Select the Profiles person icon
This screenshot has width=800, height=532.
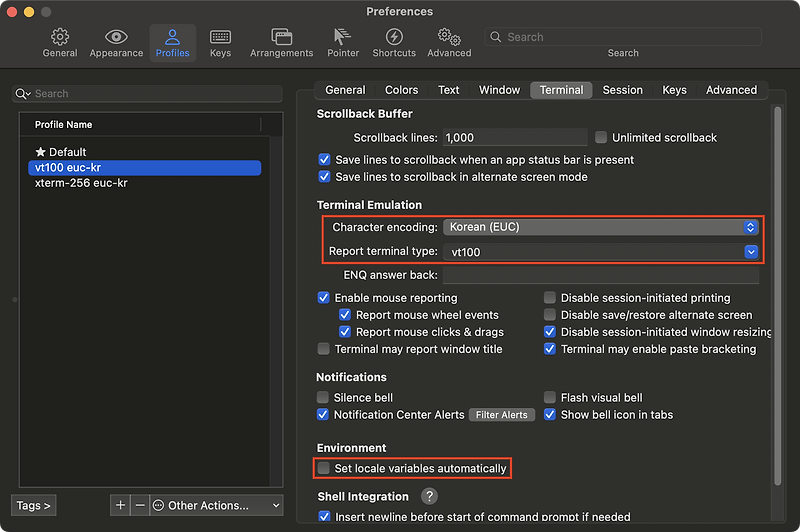(172, 37)
